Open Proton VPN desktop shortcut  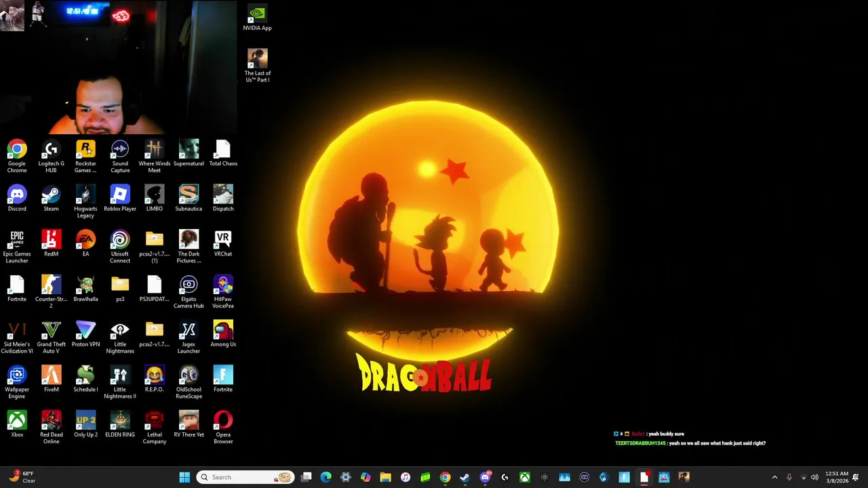85,334
